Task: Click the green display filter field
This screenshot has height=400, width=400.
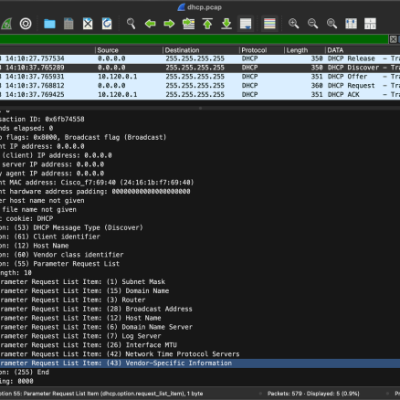Action: click(194, 39)
